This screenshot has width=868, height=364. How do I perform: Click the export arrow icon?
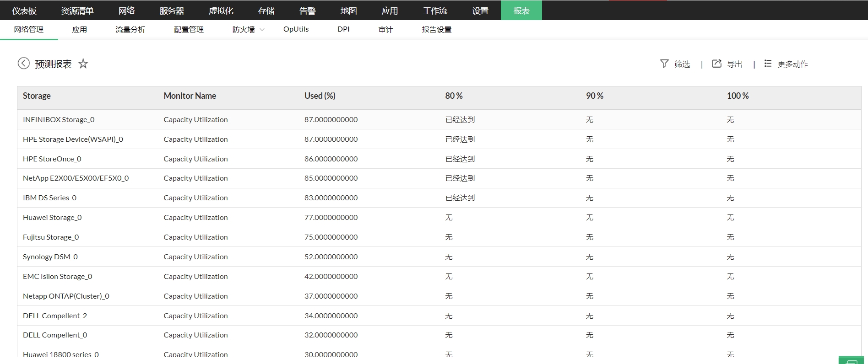(x=716, y=64)
